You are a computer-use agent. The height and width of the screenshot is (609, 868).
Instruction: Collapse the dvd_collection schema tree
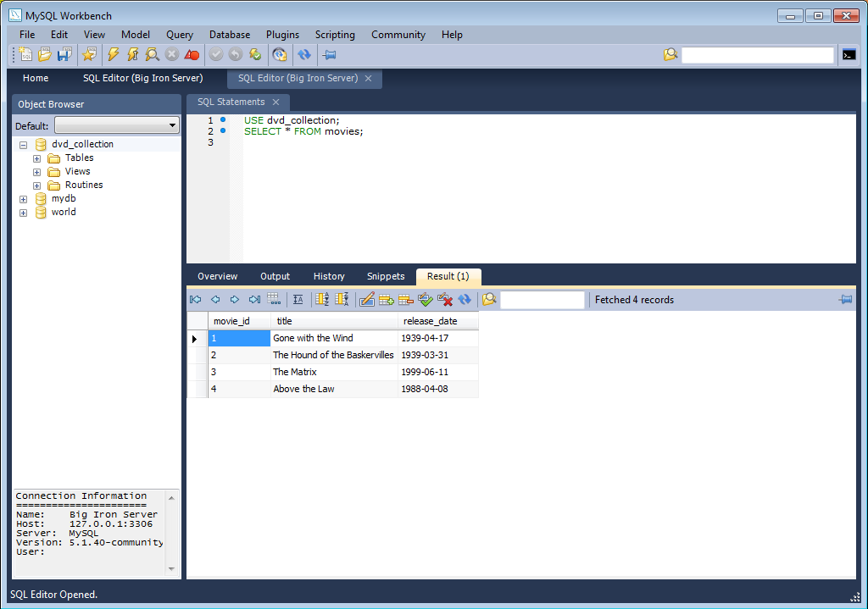point(22,144)
